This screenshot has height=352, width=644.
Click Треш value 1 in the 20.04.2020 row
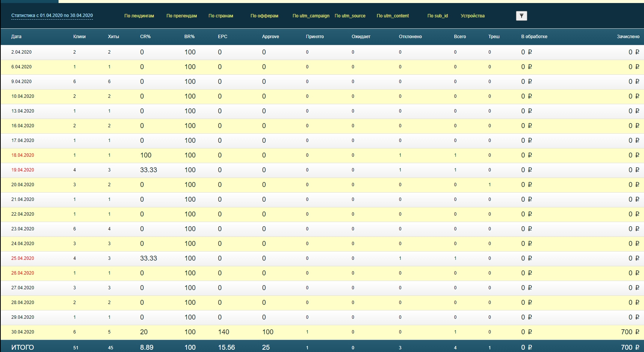(x=490, y=185)
